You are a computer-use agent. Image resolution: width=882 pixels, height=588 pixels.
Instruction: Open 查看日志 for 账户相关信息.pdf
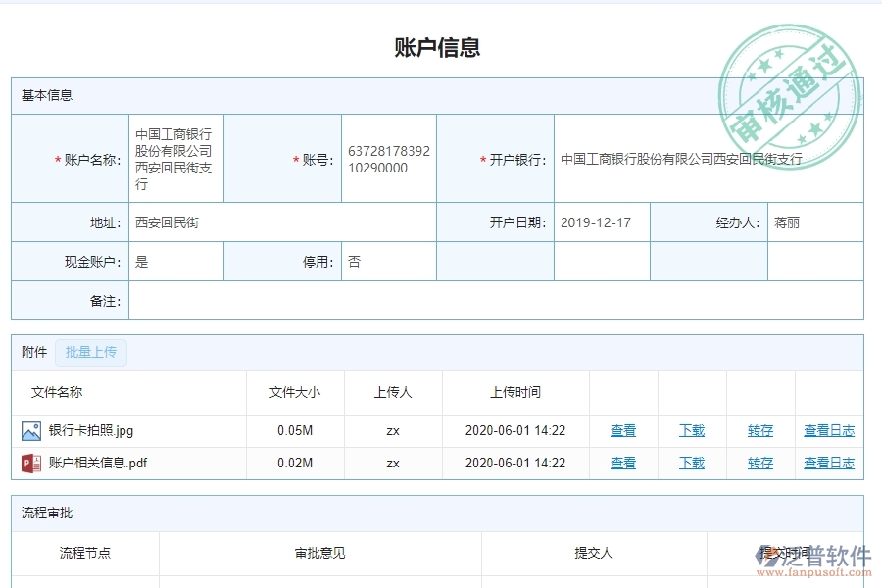[828, 463]
